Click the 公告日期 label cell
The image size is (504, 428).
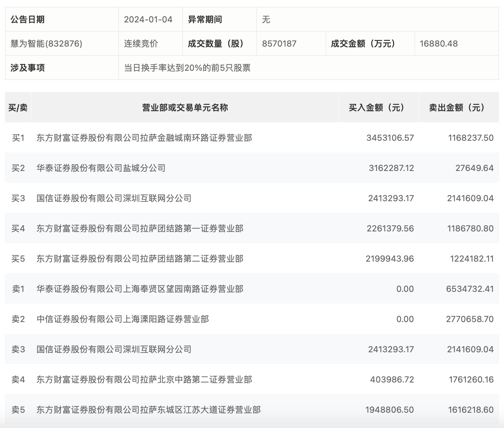tap(62, 19)
